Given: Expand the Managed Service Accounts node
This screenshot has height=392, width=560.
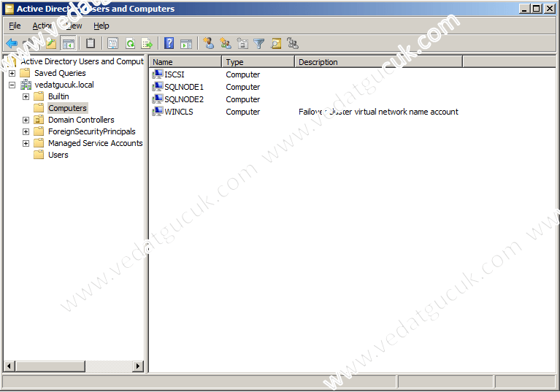Looking at the screenshot, I should pos(26,144).
